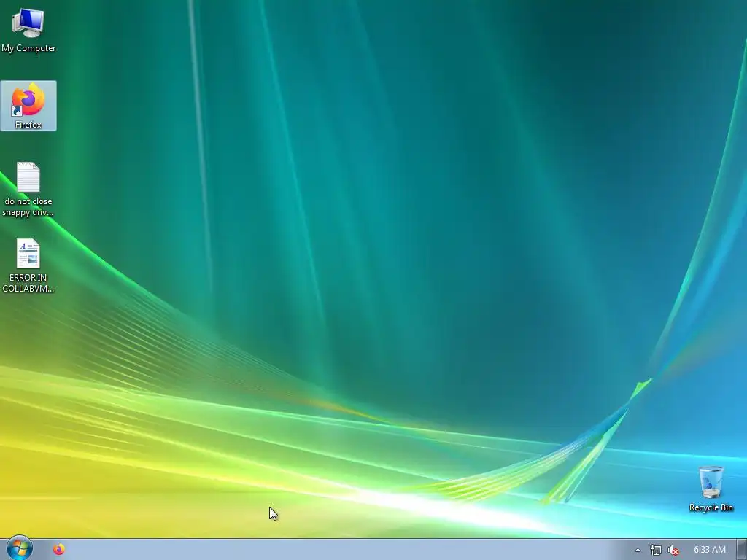This screenshot has height=560, width=747.
Task: Select the 'do not close snappy driv...' text file
Action: coord(28,190)
